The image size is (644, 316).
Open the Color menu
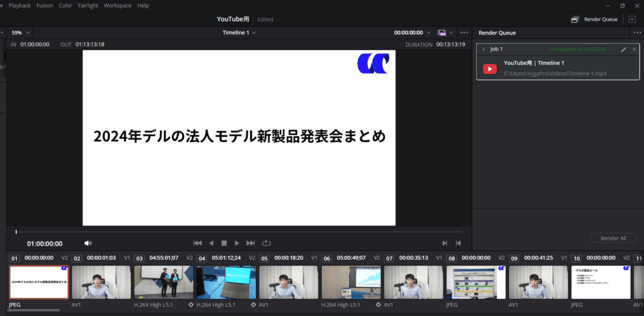pyautogui.click(x=65, y=5)
